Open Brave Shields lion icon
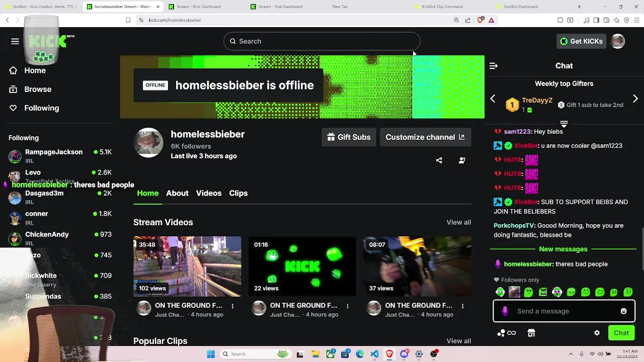This screenshot has width=644, height=362. [480, 20]
